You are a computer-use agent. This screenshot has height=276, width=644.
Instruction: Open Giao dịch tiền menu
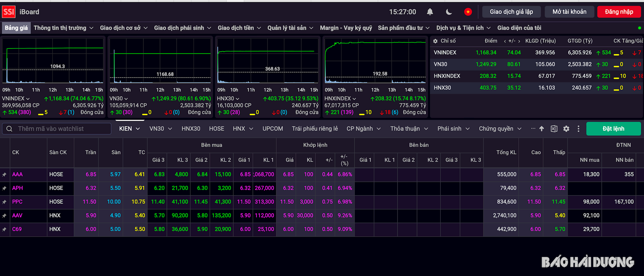tap(239, 28)
